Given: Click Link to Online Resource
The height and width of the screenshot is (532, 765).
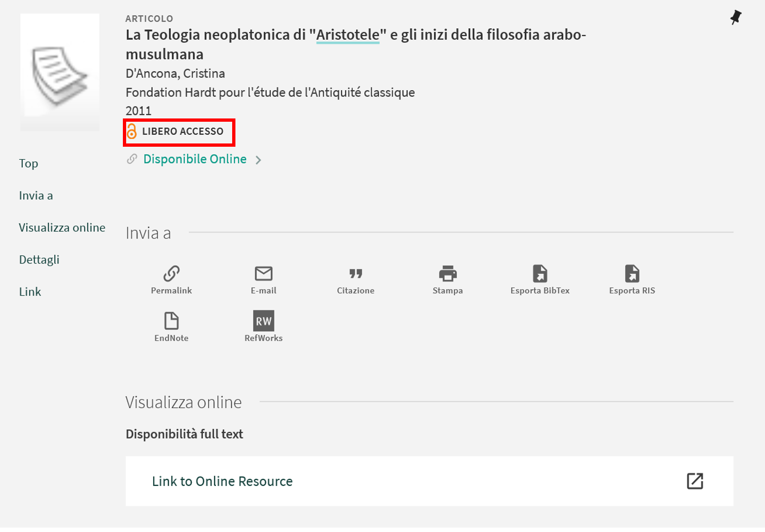Looking at the screenshot, I should coord(222,481).
